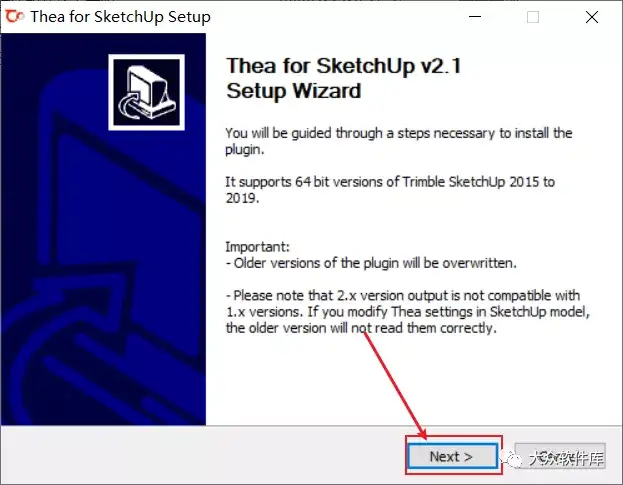This screenshot has height=485, width=623.
Task: Click the installer computer icon in banner
Action: (146, 92)
